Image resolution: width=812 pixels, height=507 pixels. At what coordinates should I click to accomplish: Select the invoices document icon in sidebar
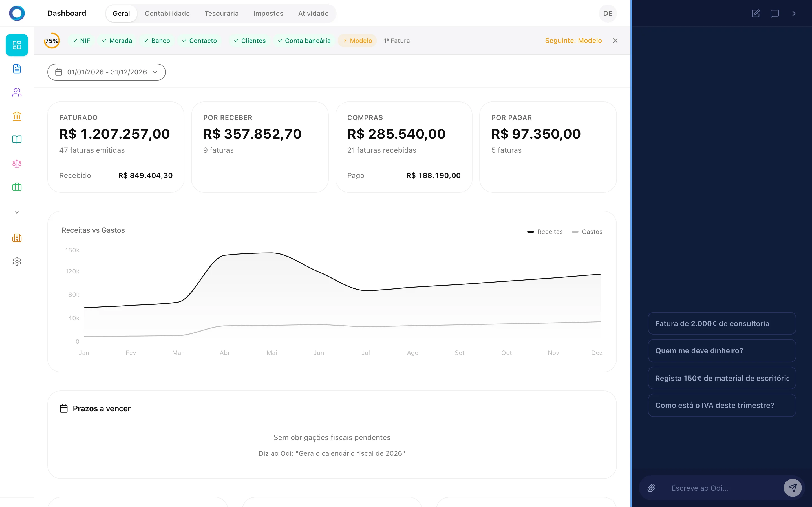[16, 69]
